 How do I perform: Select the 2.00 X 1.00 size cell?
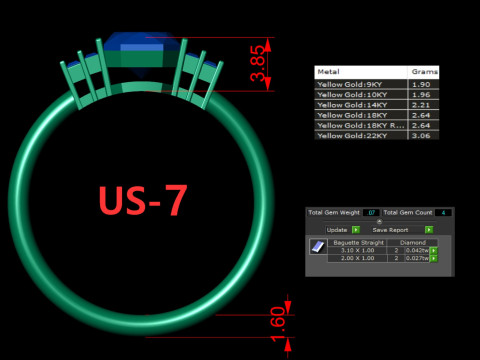[357, 258]
